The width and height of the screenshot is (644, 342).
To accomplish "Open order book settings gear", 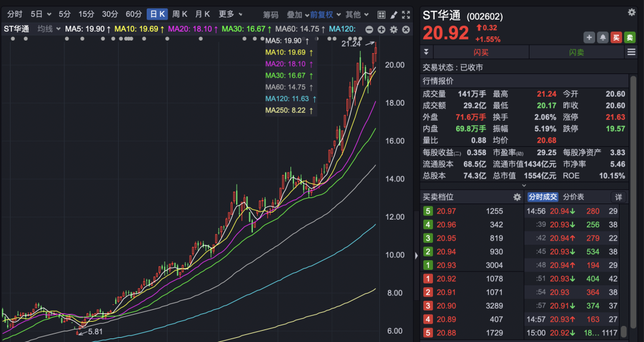I will click(517, 197).
